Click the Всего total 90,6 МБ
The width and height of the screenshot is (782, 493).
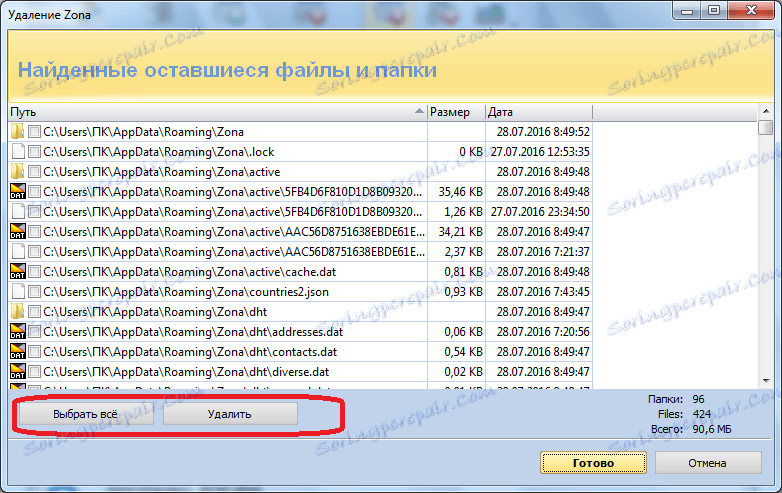tap(712, 429)
